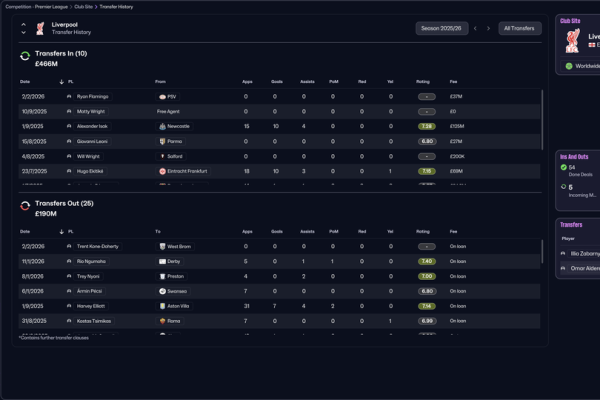Click the up chevron beside Liverpool
The width and height of the screenshot is (600, 400).
[25, 24]
